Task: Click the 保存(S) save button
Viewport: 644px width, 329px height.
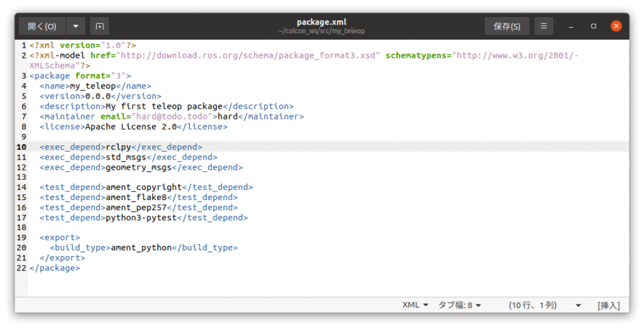Action: 507,26
